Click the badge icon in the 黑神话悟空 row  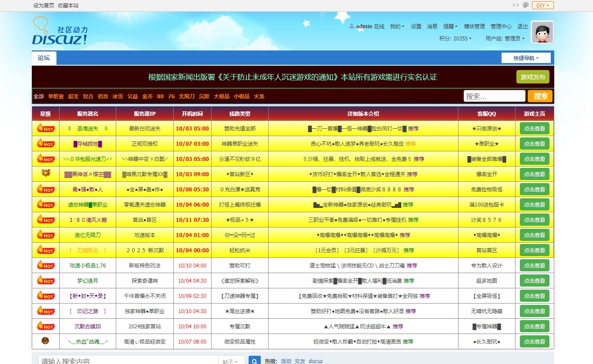[46, 174]
